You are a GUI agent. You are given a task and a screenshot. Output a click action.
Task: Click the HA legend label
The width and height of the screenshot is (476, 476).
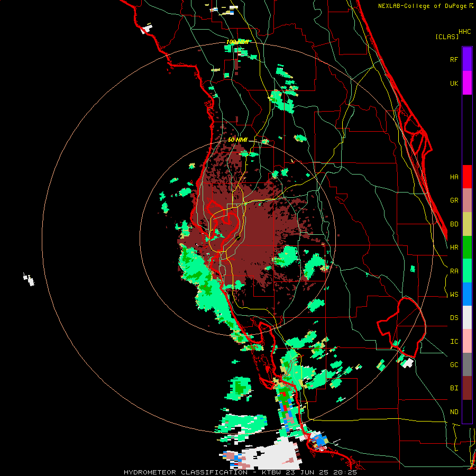tap(454, 177)
